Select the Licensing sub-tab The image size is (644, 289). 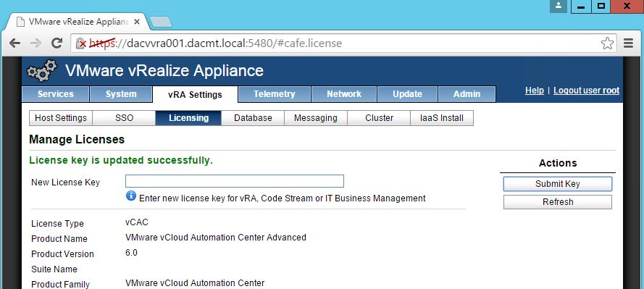coord(188,118)
